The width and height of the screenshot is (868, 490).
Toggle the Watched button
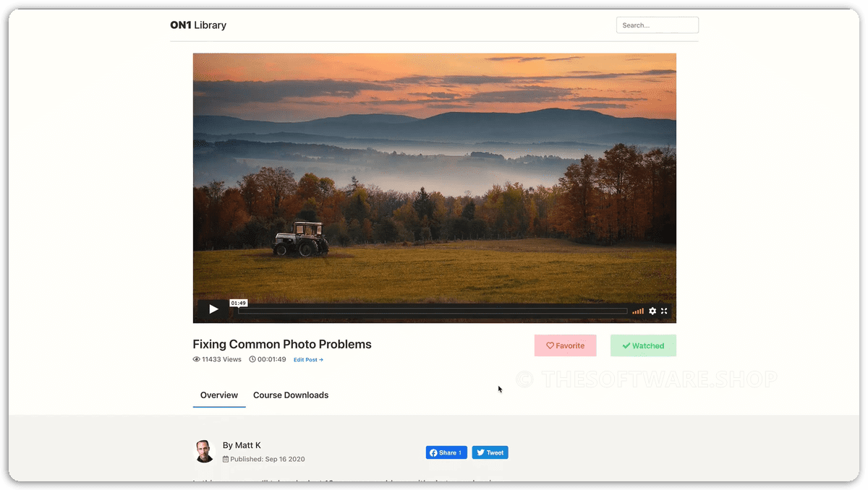coord(643,345)
